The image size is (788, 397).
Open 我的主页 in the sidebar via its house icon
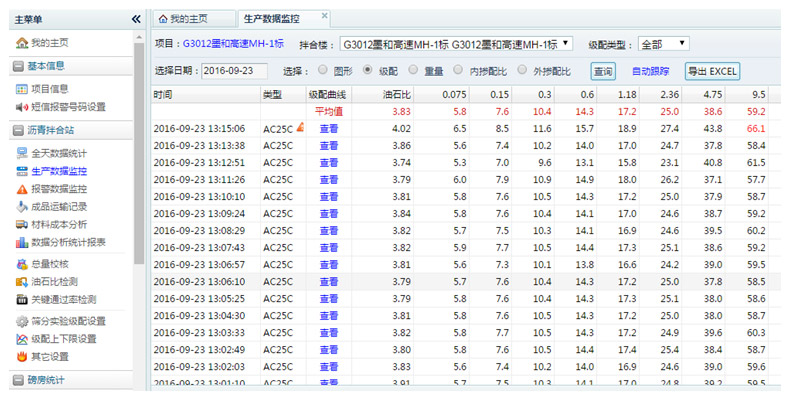pyautogui.click(x=22, y=43)
